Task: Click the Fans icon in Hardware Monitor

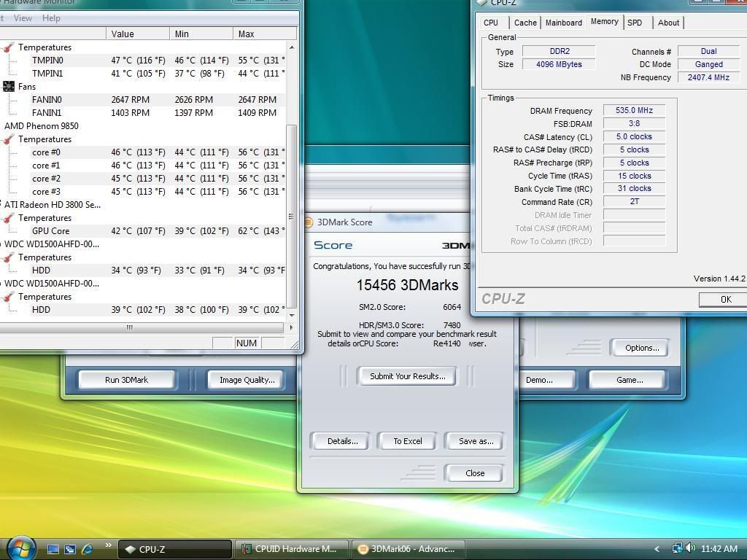Action: (9, 86)
